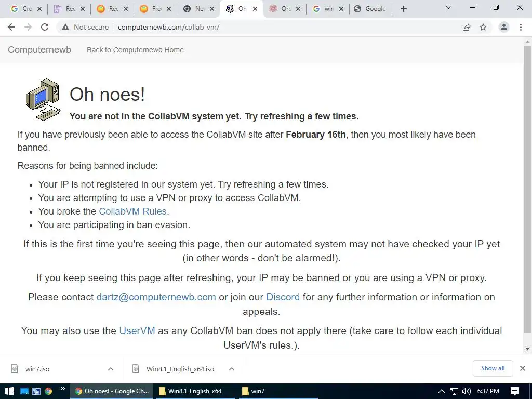Close the downloads bar
This screenshot has height=399, width=532.
click(523, 368)
